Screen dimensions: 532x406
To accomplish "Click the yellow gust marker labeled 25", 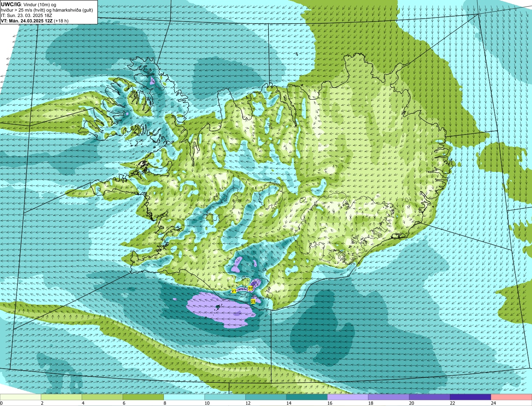I will pos(253,301).
